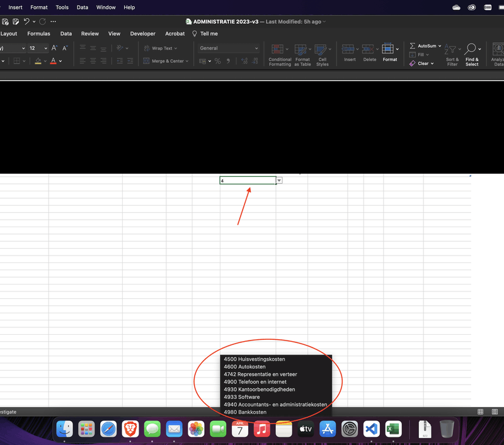
Task: Click the Delete cells icon
Action: coord(369,49)
